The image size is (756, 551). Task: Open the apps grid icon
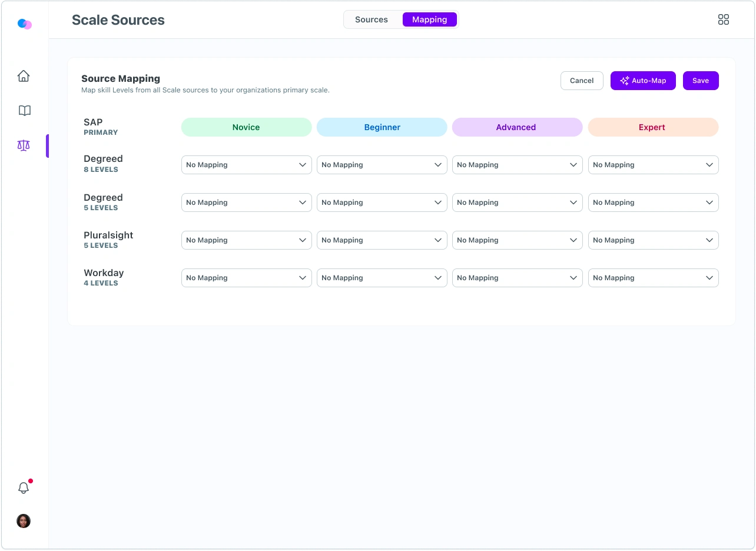pyautogui.click(x=724, y=19)
